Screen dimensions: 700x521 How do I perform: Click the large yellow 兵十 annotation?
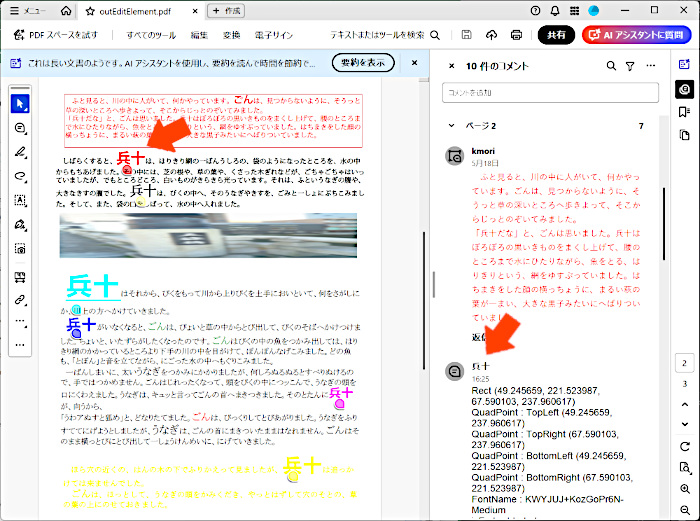[303, 466]
